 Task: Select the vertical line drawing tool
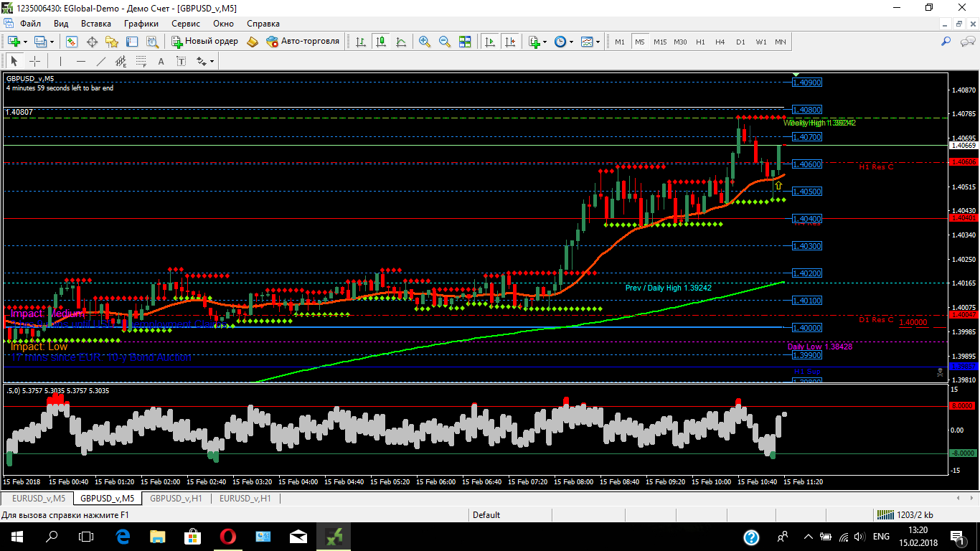pos(61,61)
